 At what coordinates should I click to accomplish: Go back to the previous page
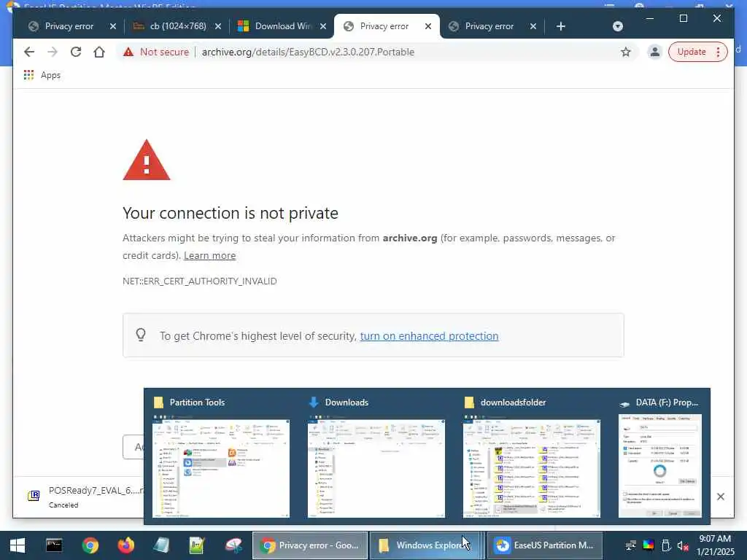[29, 52]
